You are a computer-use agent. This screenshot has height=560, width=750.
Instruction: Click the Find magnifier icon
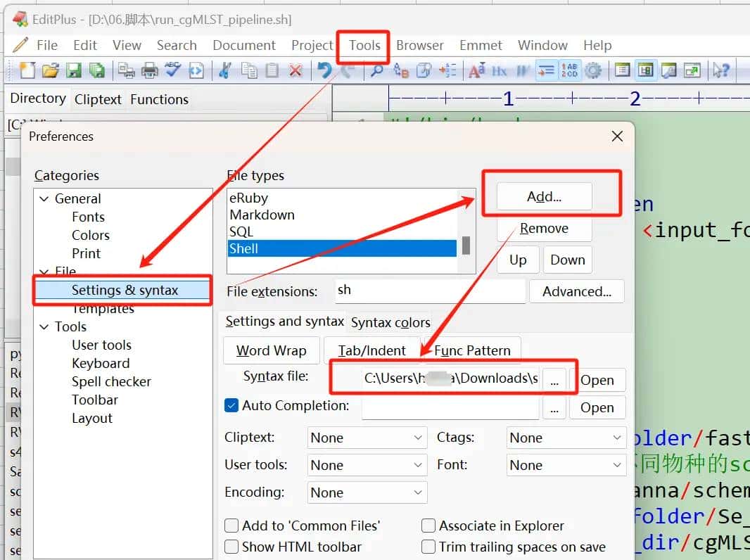(378, 70)
